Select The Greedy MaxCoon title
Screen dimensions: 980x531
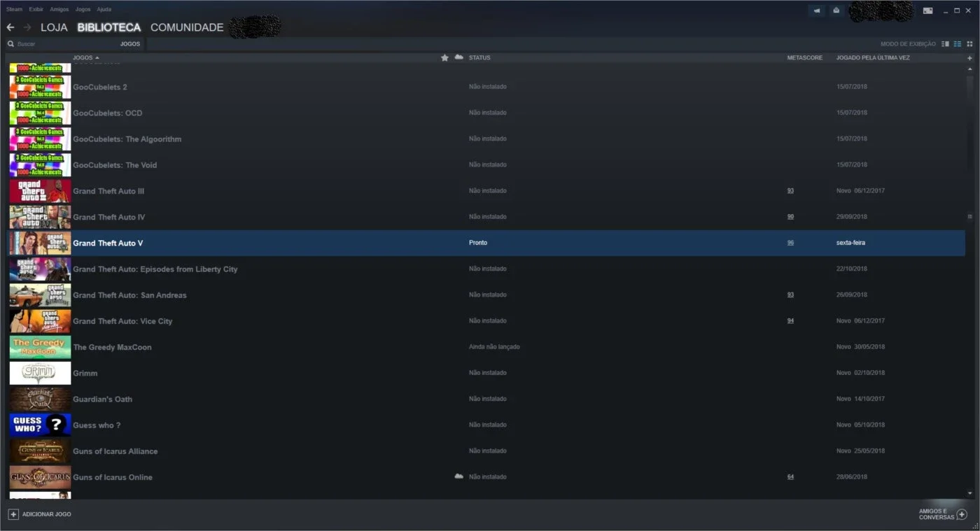point(112,347)
